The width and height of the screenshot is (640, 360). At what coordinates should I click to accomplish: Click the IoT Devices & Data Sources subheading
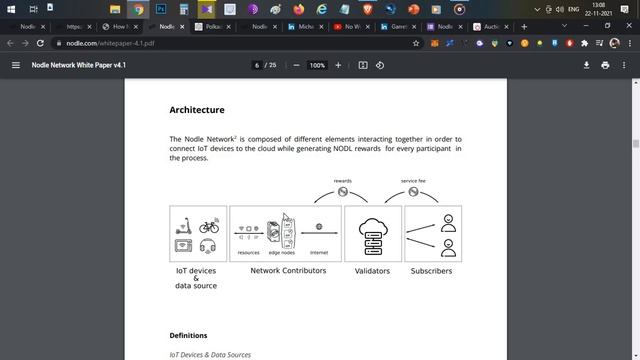(x=210, y=355)
